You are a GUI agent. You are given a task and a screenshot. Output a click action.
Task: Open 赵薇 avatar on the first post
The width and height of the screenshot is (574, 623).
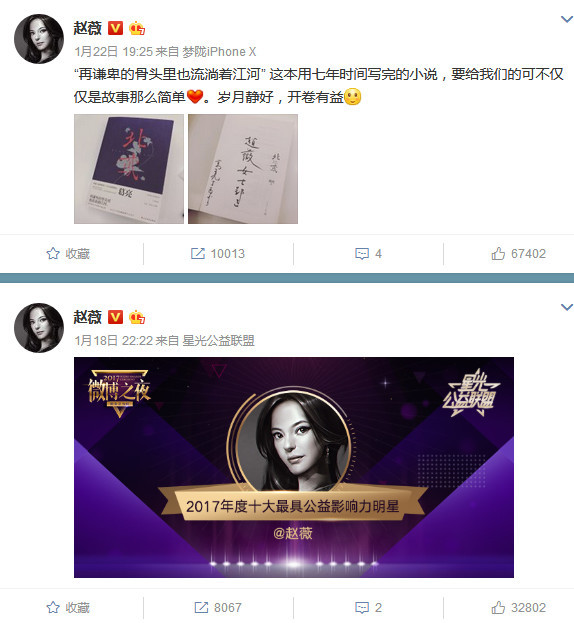click(x=39, y=39)
